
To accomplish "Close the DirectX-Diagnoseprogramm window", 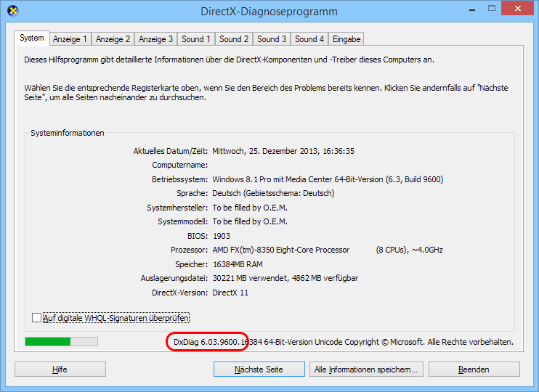I will pos(517,9).
